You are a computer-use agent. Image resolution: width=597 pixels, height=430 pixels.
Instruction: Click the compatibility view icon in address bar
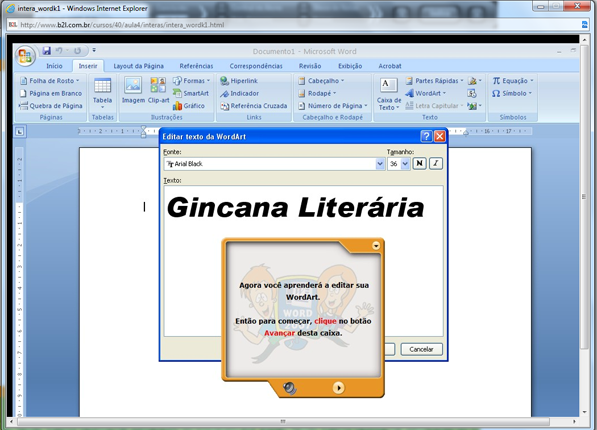click(x=585, y=25)
